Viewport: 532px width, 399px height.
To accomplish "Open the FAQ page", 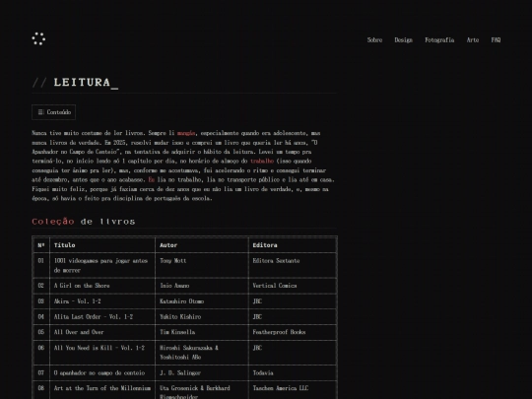I will coord(496,40).
